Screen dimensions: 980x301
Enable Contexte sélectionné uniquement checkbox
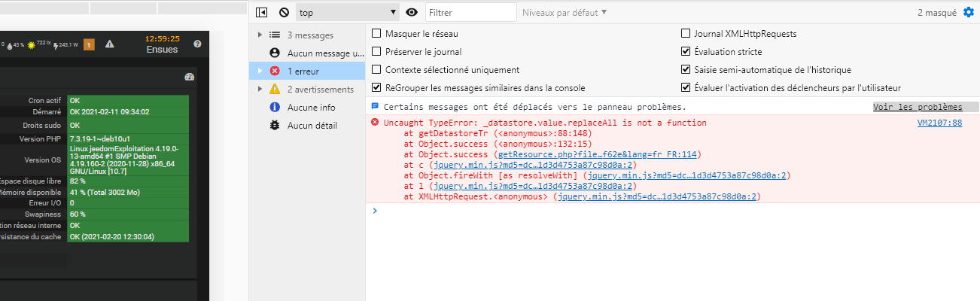tap(376, 70)
